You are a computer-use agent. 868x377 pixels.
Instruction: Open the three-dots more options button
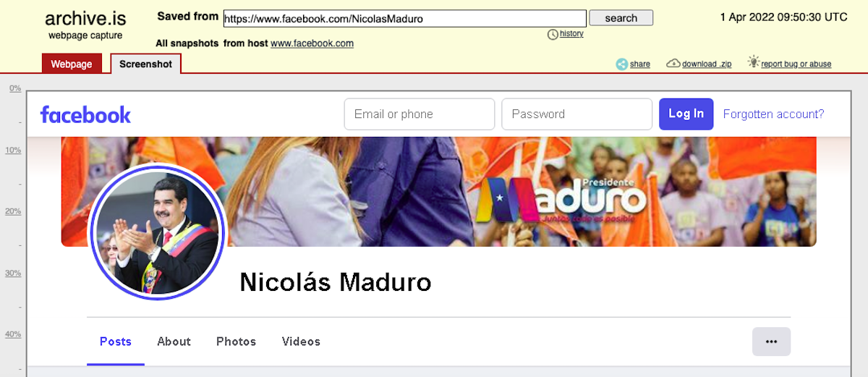point(771,342)
